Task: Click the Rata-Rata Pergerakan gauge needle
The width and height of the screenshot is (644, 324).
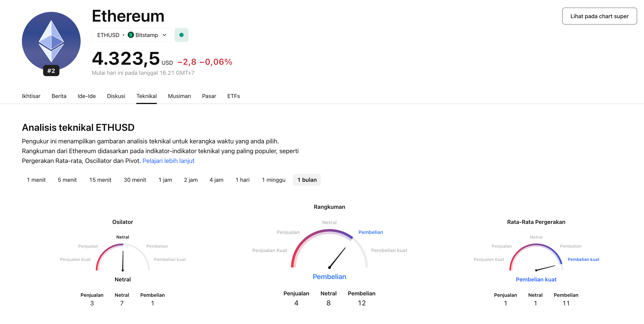Action: pyautogui.click(x=545, y=268)
